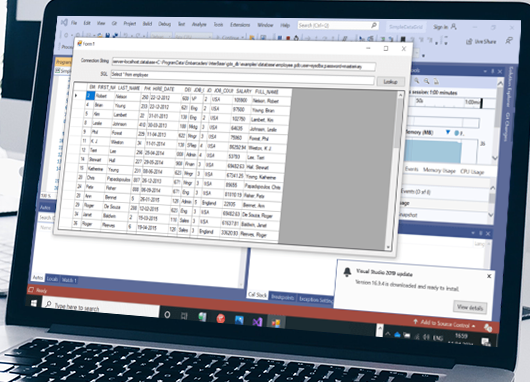Click the Break All pause icon
The width and height of the screenshot is (530, 382).
(x=280, y=38)
